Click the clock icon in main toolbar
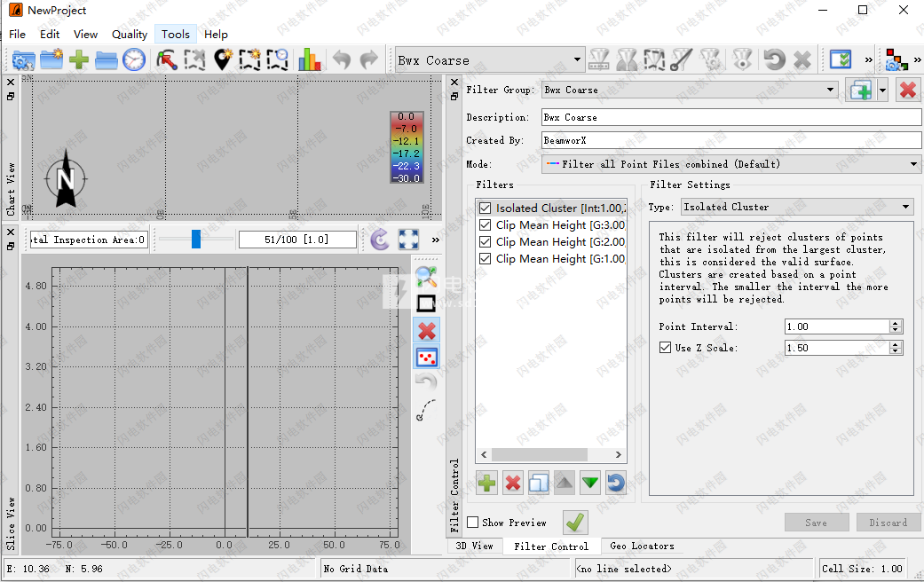The image size is (924, 582). click(x=133, y=60)
